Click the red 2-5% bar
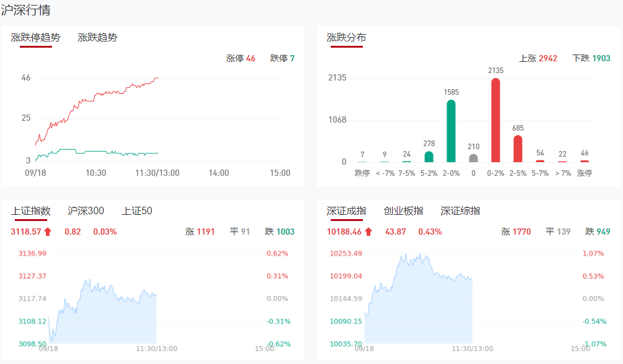Screen dimensions: 623x364 coord(518,149)
